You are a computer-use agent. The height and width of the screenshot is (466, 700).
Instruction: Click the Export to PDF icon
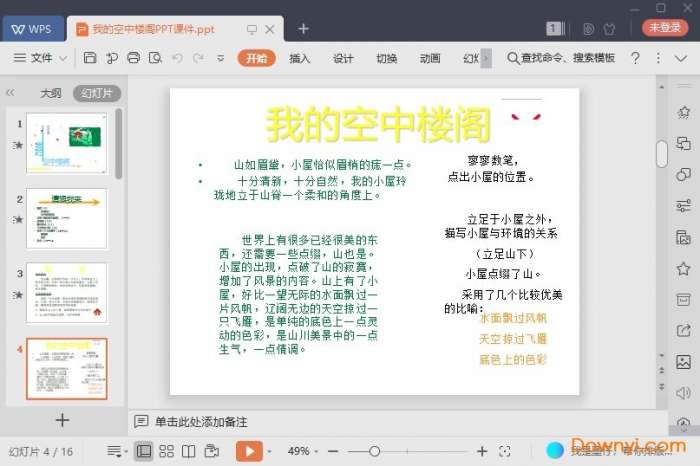tap(112, 58)
